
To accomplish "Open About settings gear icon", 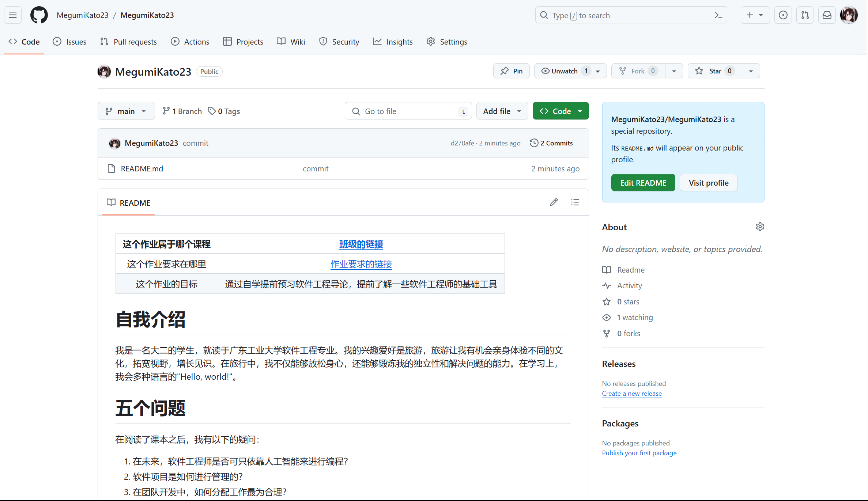I will [x=760, y=227].
